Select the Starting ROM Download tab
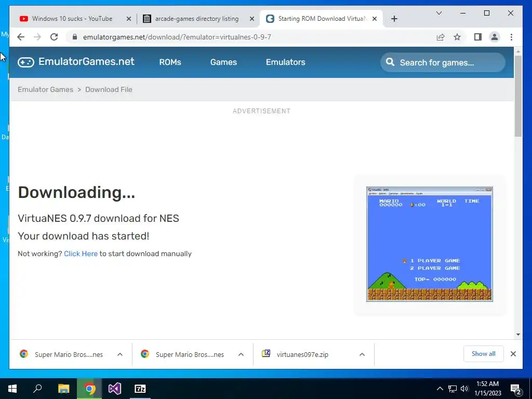 click(x=321, y=19)
